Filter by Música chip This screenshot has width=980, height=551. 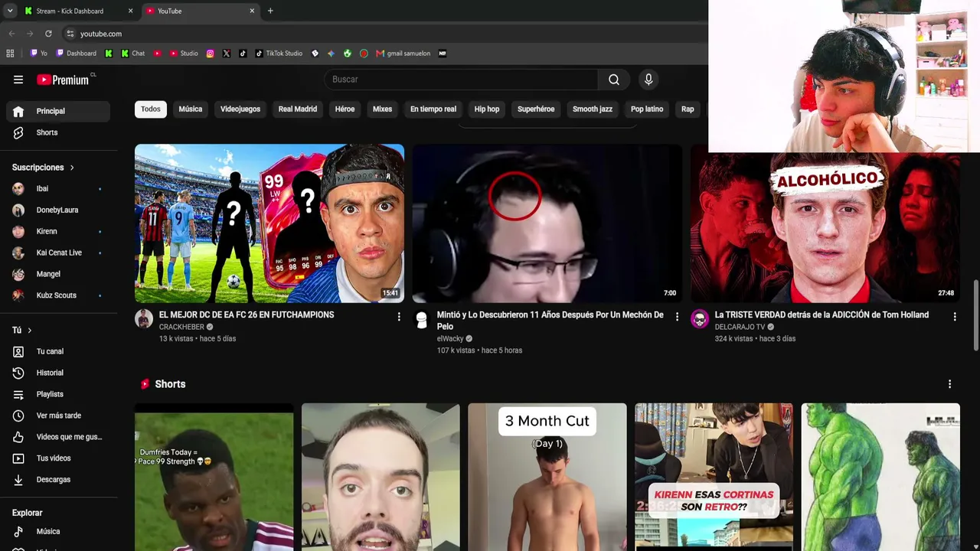pos(191,109)
